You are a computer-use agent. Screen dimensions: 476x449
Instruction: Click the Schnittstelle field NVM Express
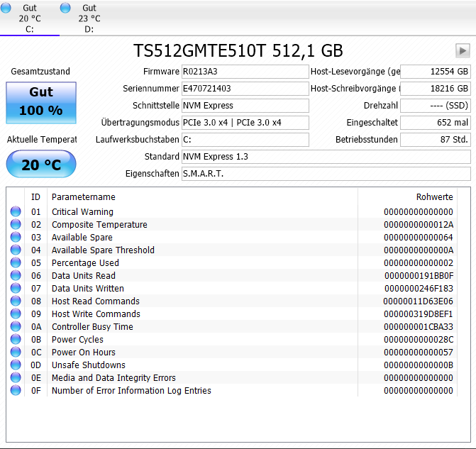(245, 106)
